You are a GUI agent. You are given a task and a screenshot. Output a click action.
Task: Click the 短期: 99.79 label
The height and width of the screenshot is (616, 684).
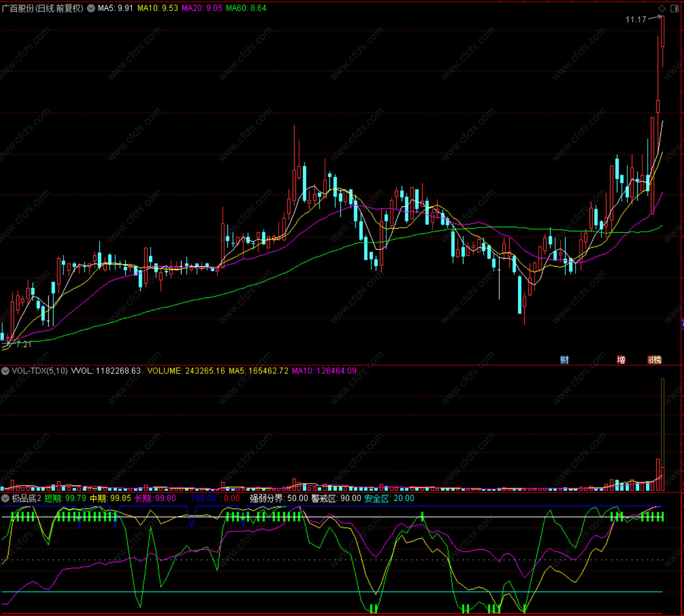(x=65, y=499)
